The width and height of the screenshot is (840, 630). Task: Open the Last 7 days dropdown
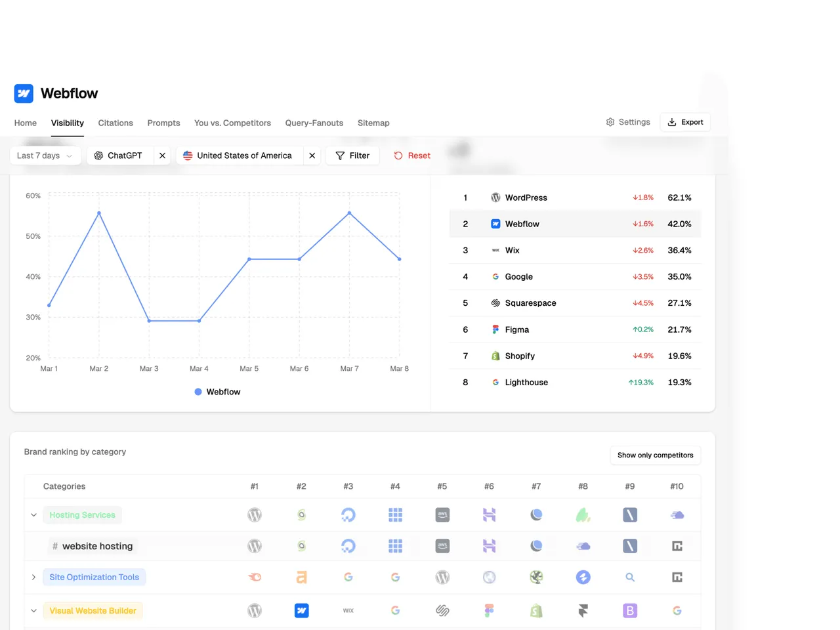(x=45, y=156)
